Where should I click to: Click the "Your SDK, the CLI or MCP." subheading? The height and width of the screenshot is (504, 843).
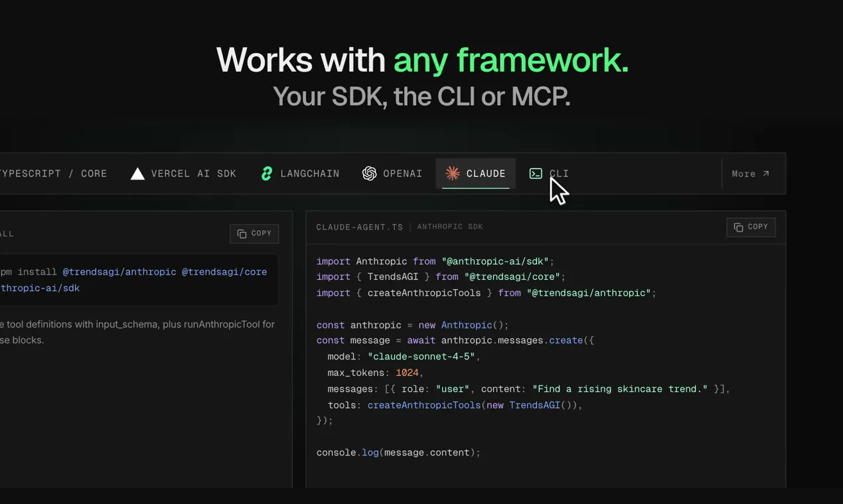coord(421,97)
